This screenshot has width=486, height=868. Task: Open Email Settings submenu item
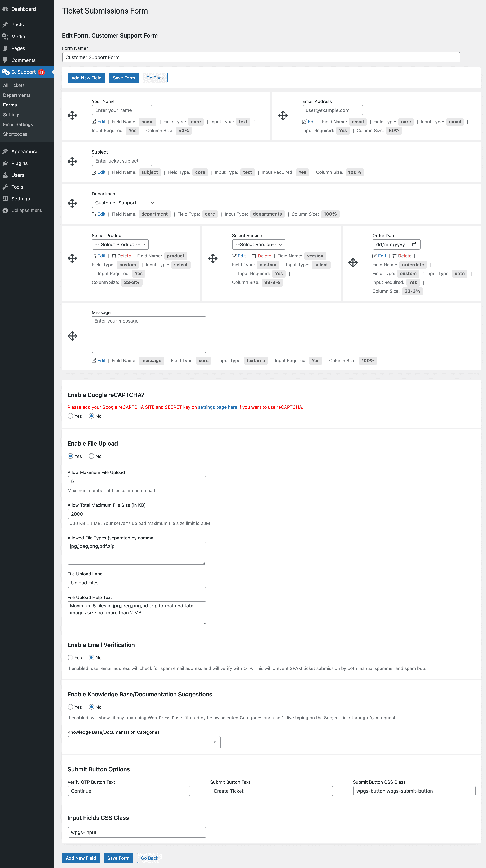(x=18, y=124)
